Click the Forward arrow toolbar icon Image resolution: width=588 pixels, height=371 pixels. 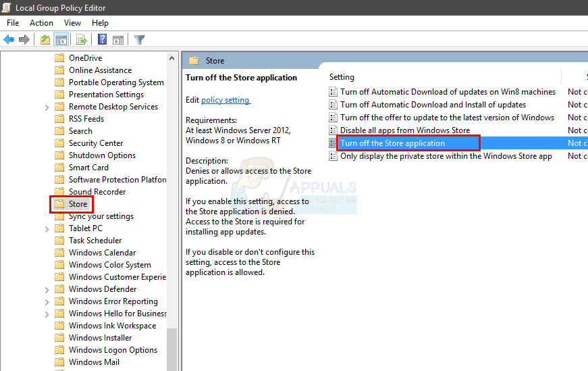click(x=24, y=39)
